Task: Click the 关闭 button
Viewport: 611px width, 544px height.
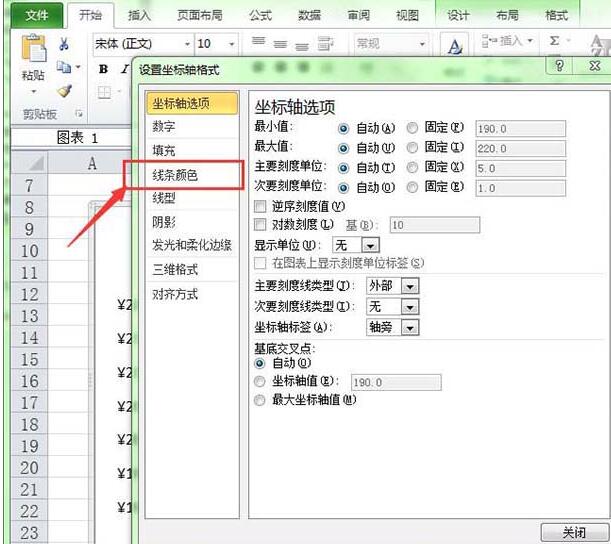Action: (574, 532)
